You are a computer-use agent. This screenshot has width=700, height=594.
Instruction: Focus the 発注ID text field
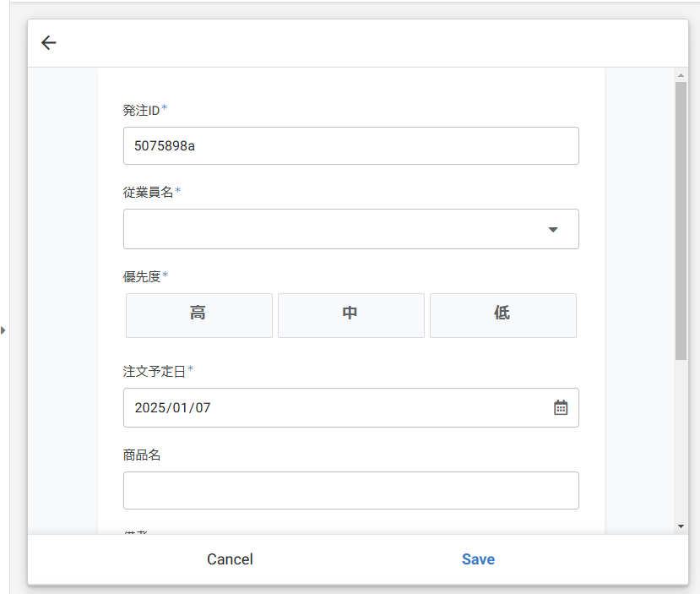350,145
